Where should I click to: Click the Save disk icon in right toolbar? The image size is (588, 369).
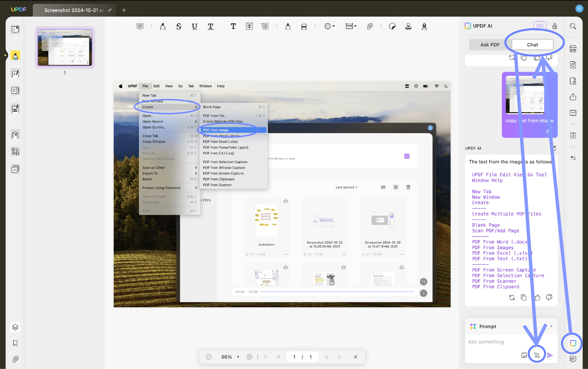pos(573,135)
